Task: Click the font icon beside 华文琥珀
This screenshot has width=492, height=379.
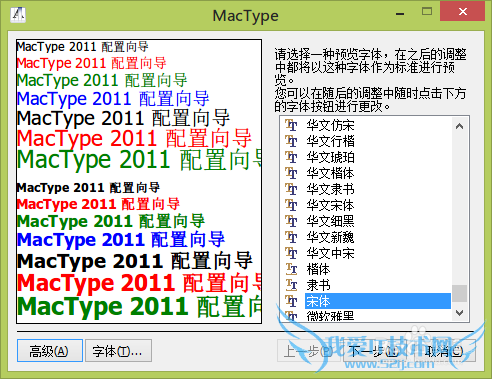Action: coord(291,157)
